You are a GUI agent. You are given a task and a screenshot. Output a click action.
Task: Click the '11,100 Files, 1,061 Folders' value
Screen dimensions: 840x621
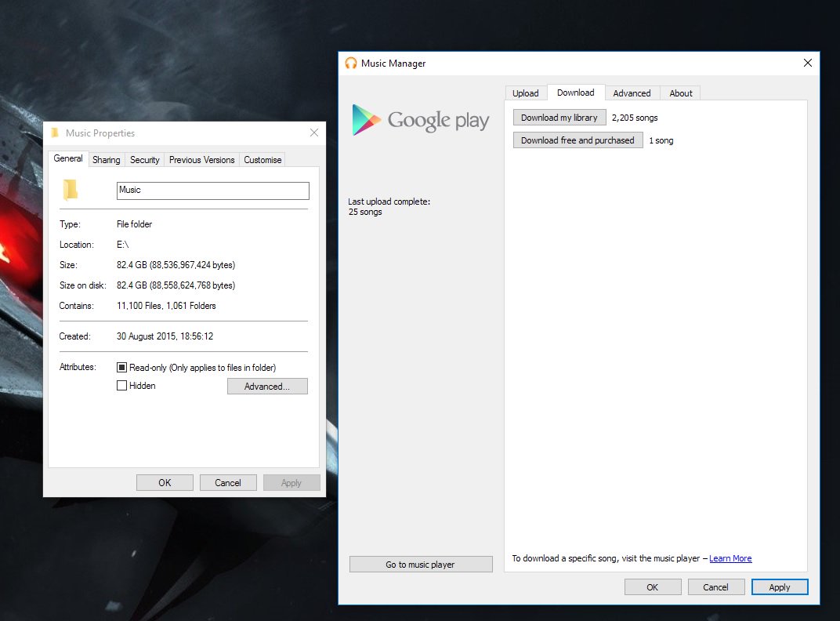pyautogui.click(x=166, y=306)
